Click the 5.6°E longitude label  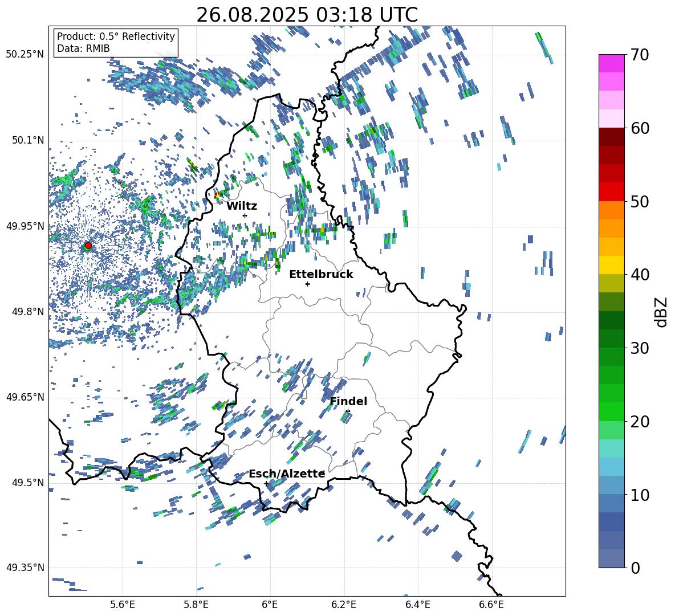(x=123, y=605)
